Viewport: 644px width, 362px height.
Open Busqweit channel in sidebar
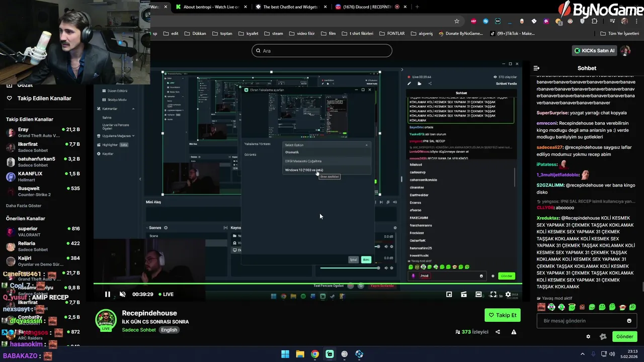pos(43,191)
